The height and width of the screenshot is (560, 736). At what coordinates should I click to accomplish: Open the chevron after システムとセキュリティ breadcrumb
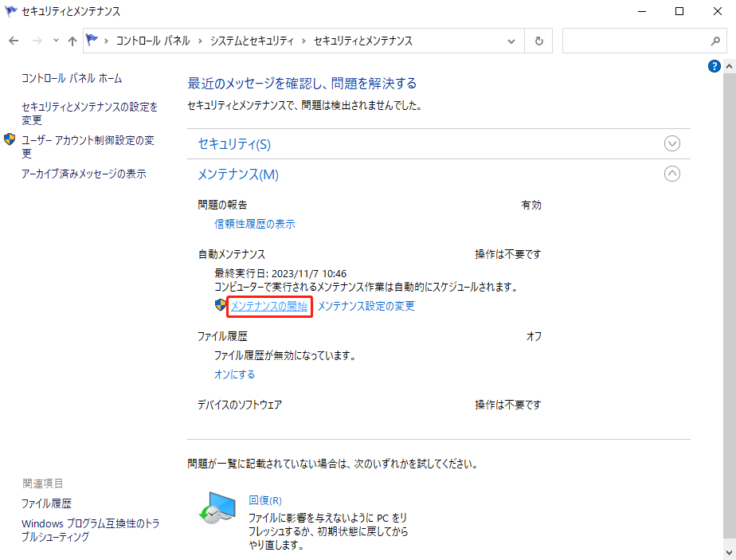[x=303, y=41]
